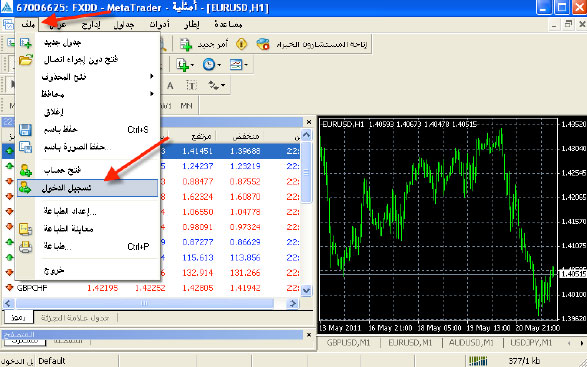Click the new chart icon in menu

coord(25,43)
